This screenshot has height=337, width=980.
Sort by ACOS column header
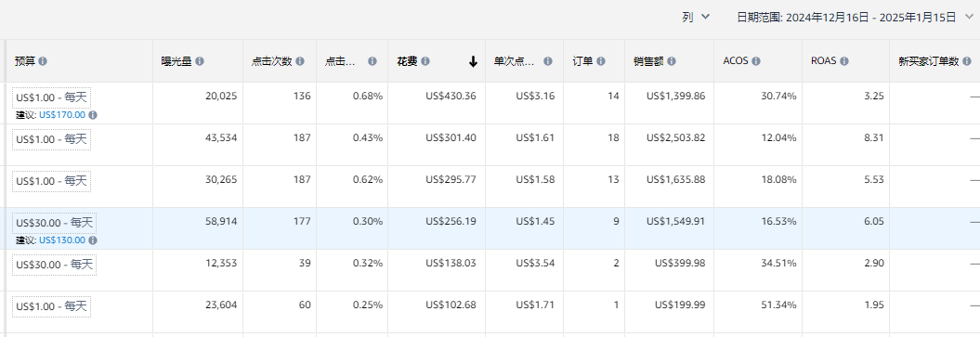click(736, 61)
